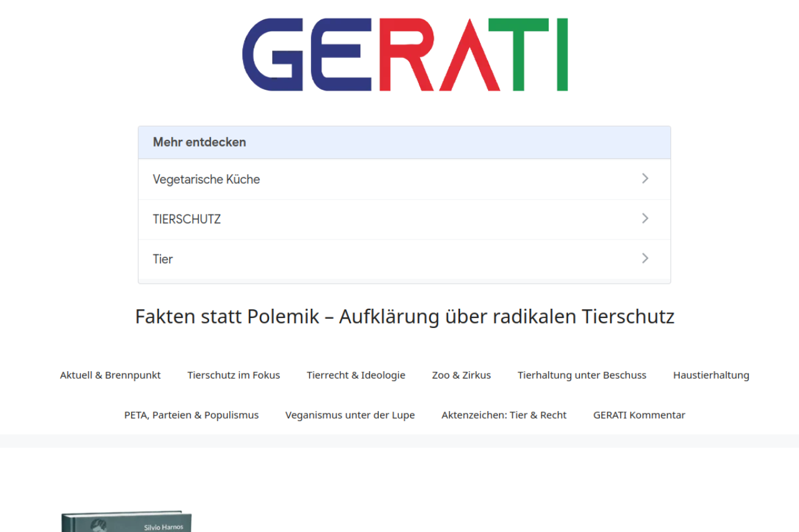Open the Haustierhaltung menu item
799x532 pixels.
click(711, 375)
